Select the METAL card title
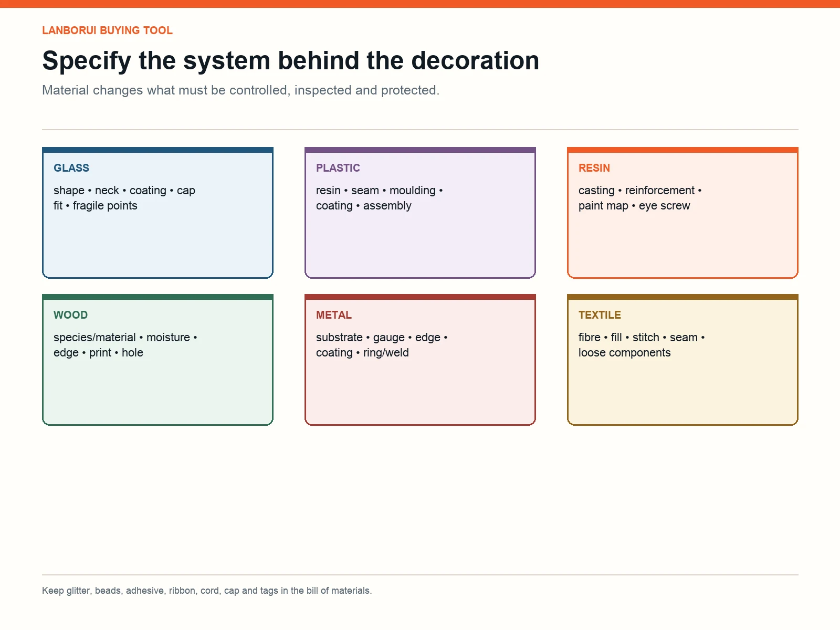Viewport: 840px width, 630px height. [x=333, y=315]
